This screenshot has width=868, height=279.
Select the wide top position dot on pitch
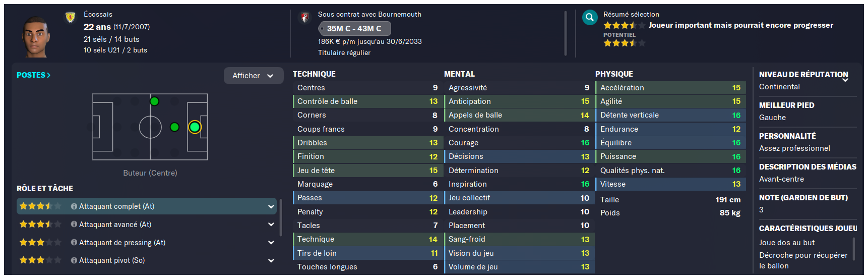pos(154,101)
